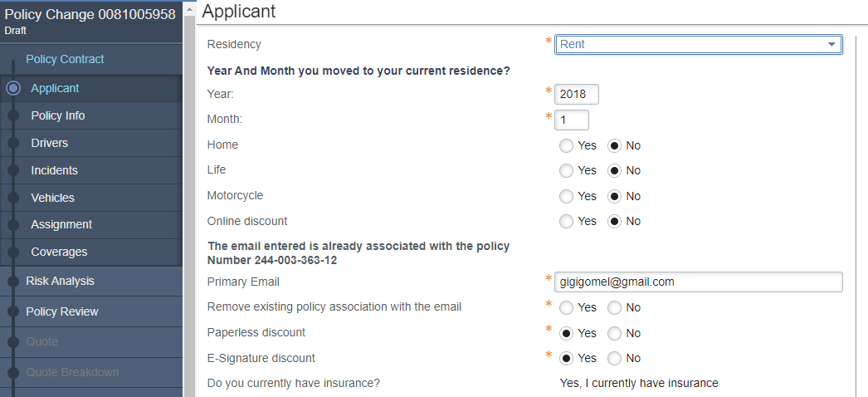Select Yes for Life
868x397 pixels.
coord(566,171)
